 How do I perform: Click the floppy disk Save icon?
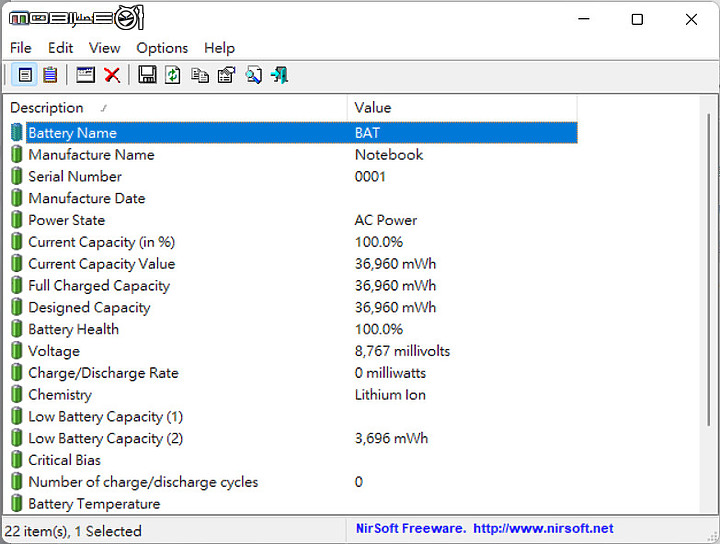click(147, 75)
